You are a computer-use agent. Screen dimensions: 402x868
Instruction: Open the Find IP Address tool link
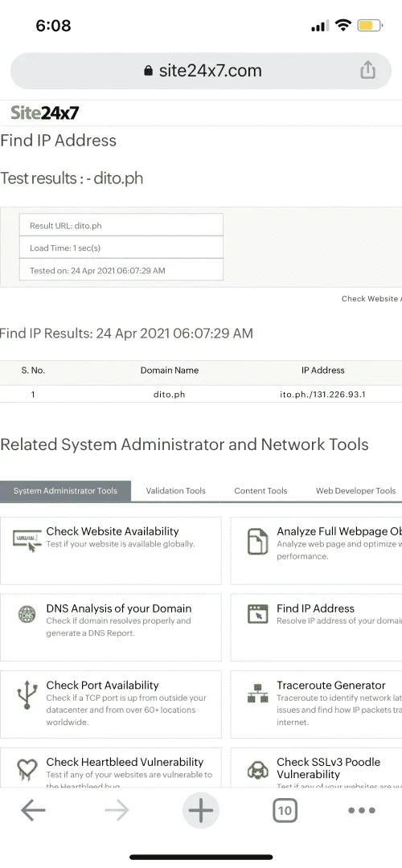316,608
